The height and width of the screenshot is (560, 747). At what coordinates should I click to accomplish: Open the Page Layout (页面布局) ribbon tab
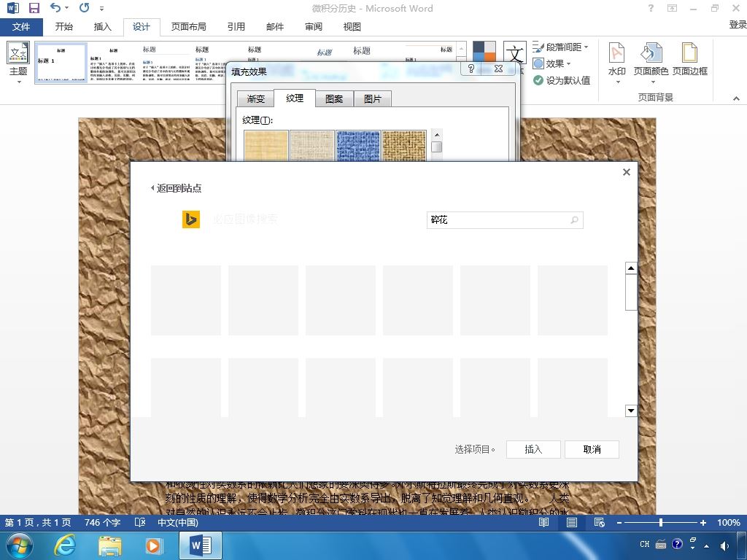click(189, 27)
